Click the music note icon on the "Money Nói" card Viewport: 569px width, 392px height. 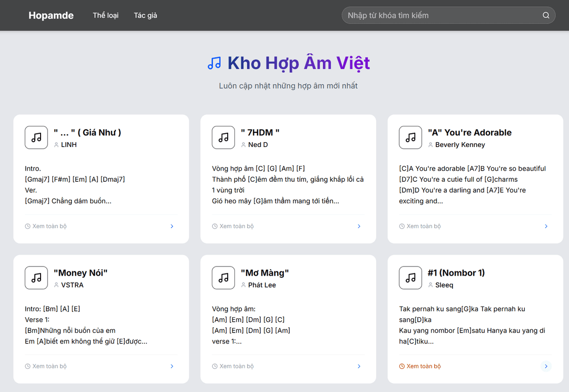36,278
